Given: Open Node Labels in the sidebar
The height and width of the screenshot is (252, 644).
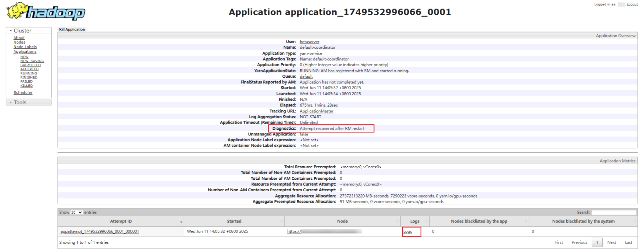Looking at the screenshot, I should [25, 47].
